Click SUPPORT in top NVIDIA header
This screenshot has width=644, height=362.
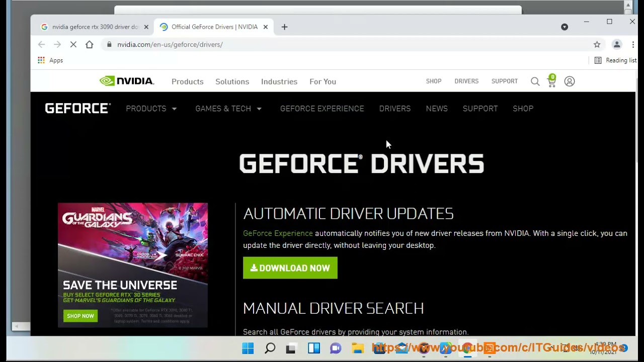point(505,81)
